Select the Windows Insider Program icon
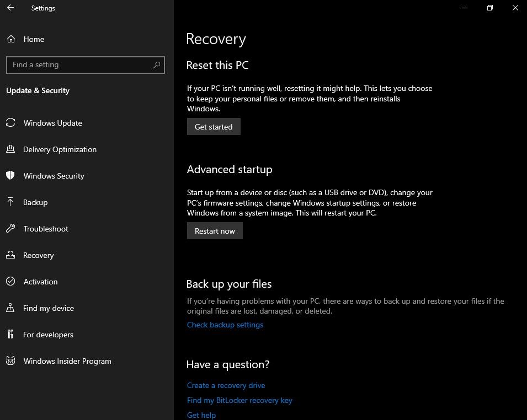The height and width of the screenshot is (420, 527). (x=11, y=361)
